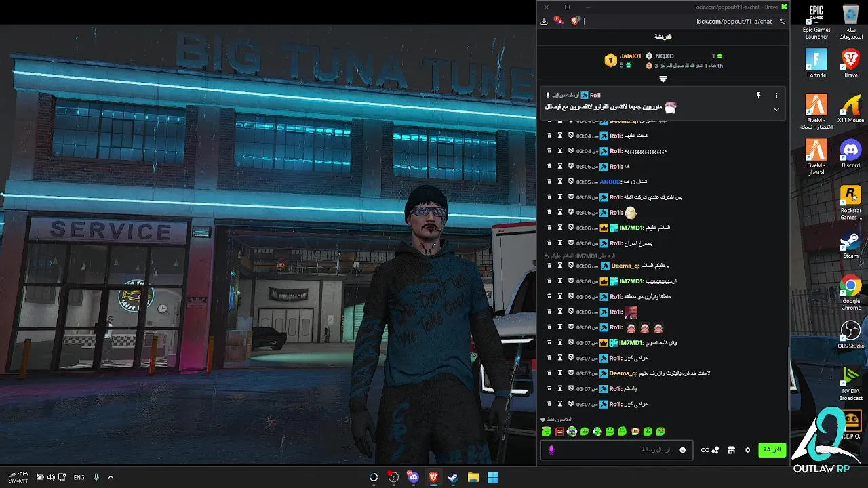This screenshot has width=868, height=488.
Task: Open the emoji picker smiley in message box
Action: (x=682, y=449)
